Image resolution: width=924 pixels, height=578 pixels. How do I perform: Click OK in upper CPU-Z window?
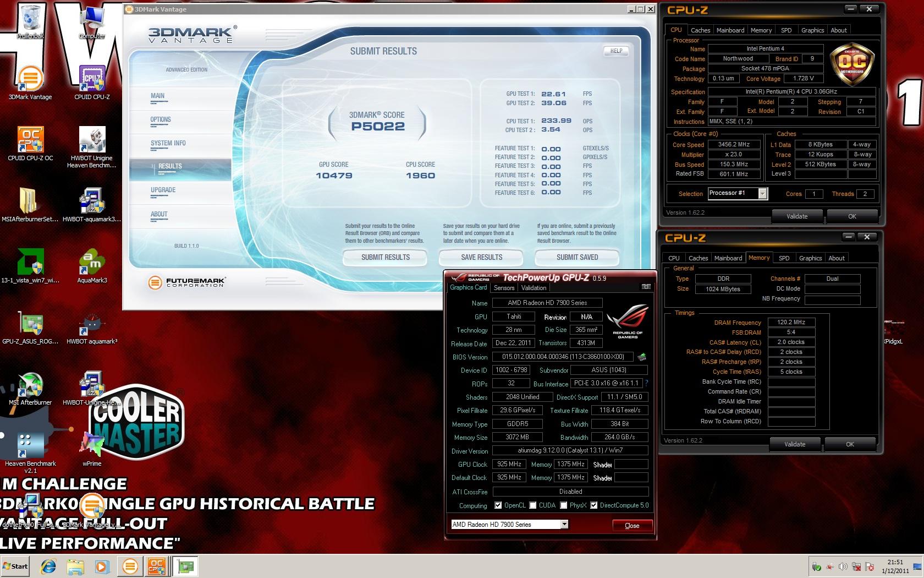pyautogui.click(x=852, y=216)
